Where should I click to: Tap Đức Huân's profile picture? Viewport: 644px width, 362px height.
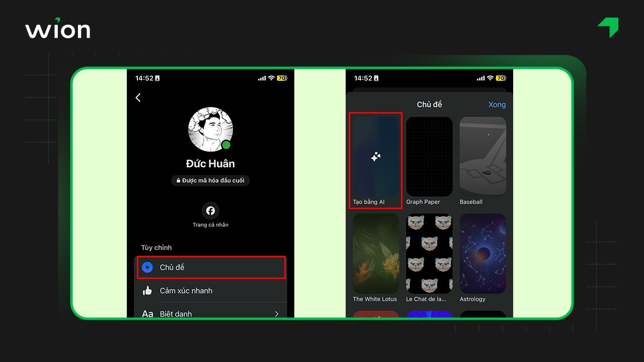(210, 129)
